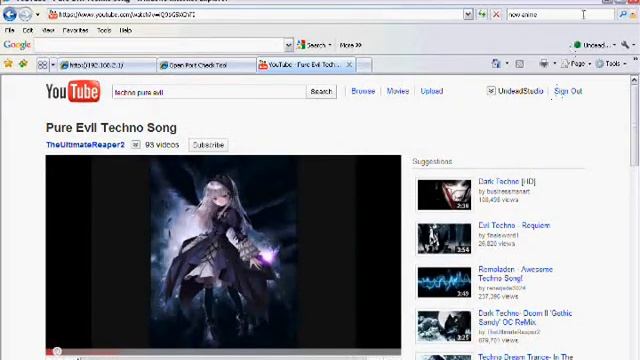The height and width of the screenshot is (360, 640).
Task: Click the Home icon in command bar
Action: tap(496, 64)
